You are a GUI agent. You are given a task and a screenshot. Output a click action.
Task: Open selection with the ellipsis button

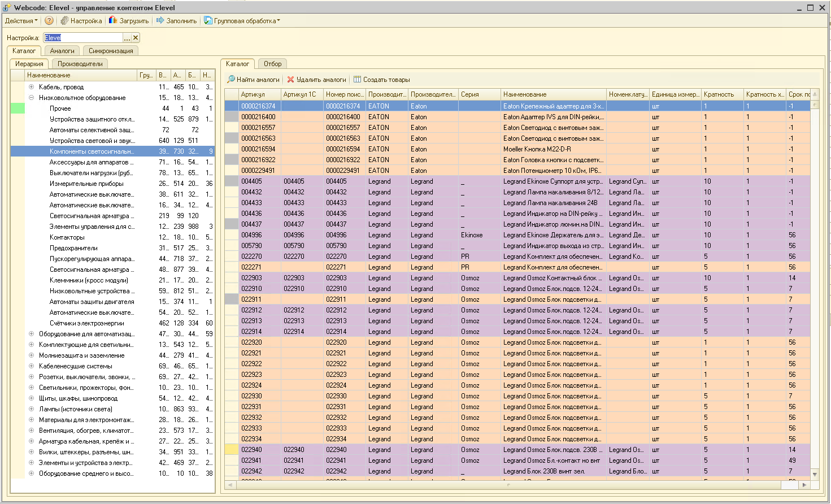pos(127,38)
